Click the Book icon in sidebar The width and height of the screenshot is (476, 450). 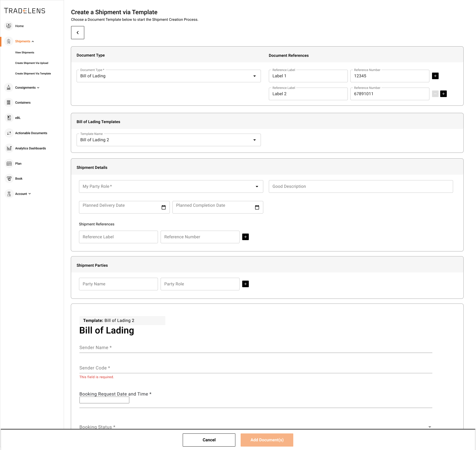pyautogui.click(x=9, y=179)
